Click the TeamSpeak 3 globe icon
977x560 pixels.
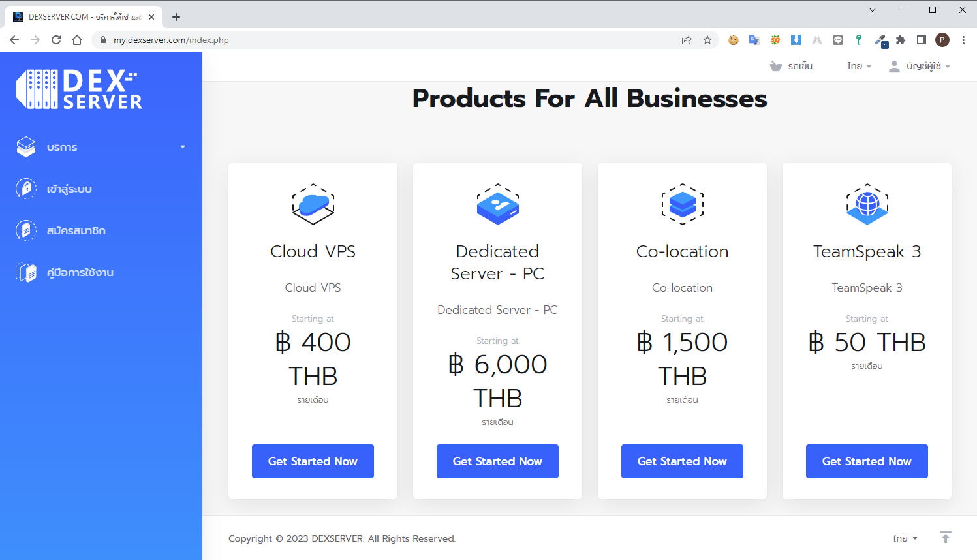point(867,204)
